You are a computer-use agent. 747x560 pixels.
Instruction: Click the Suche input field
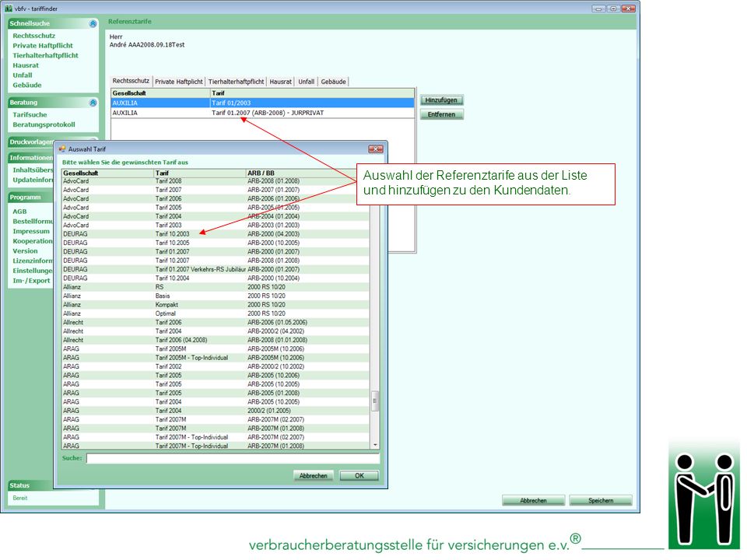coord(233,459)
